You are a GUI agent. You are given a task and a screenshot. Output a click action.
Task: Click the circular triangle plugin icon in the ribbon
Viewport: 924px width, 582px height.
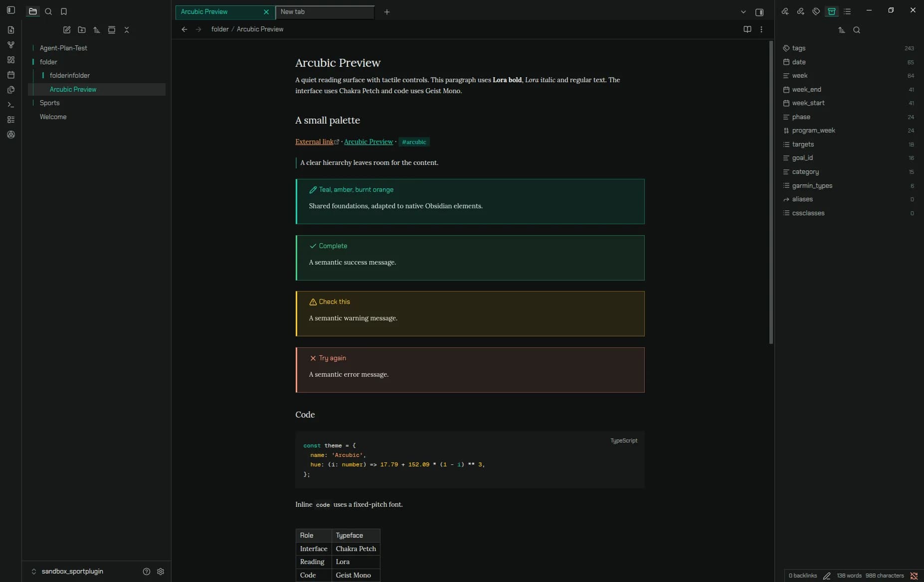click(x=11, y=135)
